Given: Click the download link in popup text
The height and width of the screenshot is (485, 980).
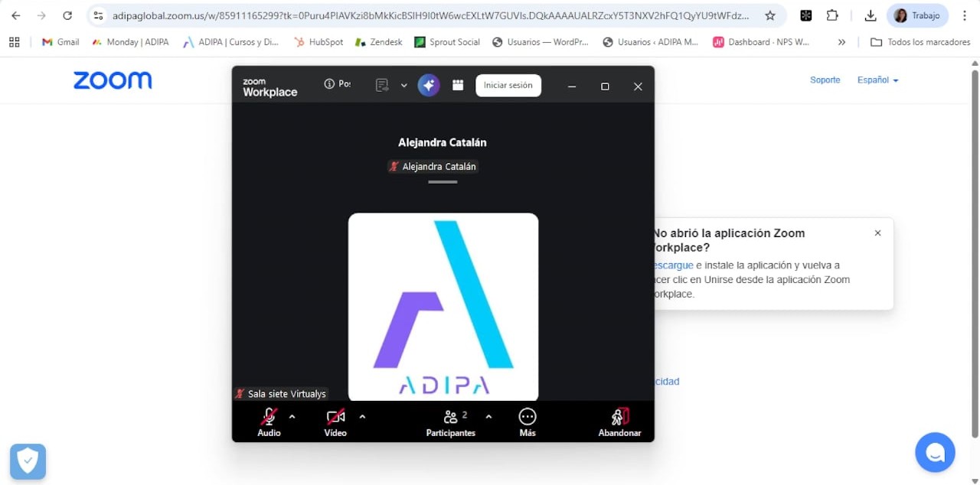Looking at the screenshot, I should pos(674,265).
